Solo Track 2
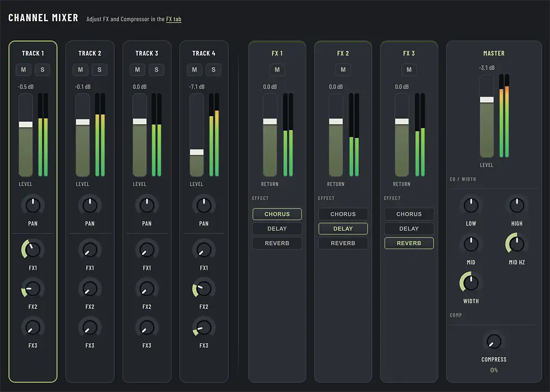This screenshot has height=392, width=550. tap(99, 70)
